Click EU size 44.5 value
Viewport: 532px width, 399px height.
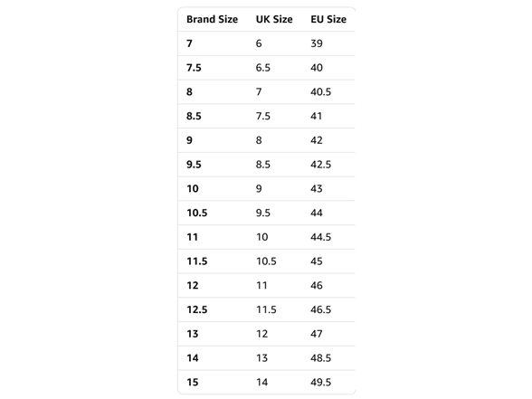coord(320,237)
